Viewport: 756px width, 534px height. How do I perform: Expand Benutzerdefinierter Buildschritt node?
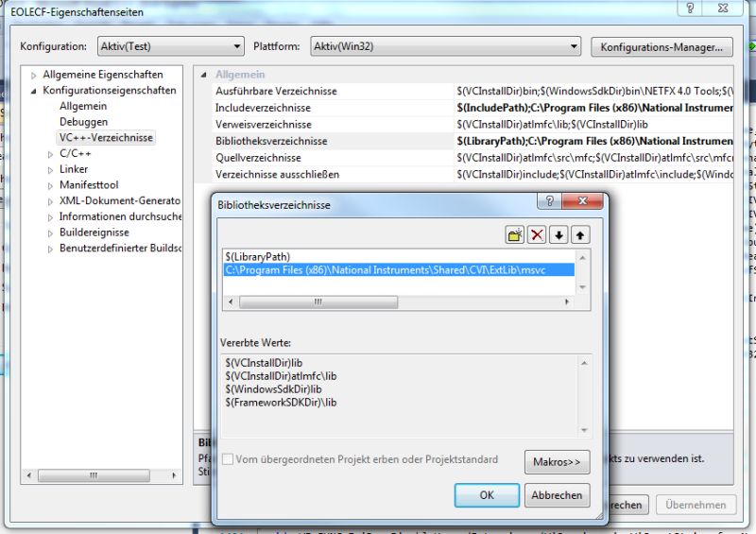tap(50, 250)
